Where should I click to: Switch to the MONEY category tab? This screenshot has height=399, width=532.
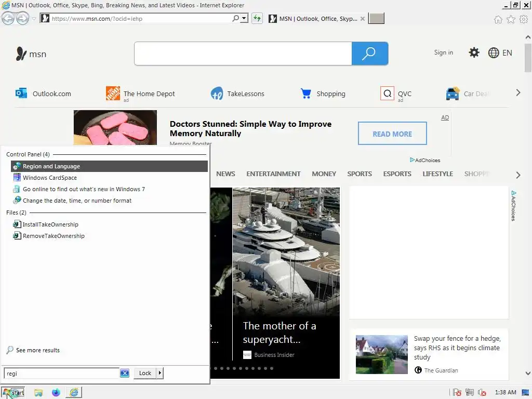(324, 174)
